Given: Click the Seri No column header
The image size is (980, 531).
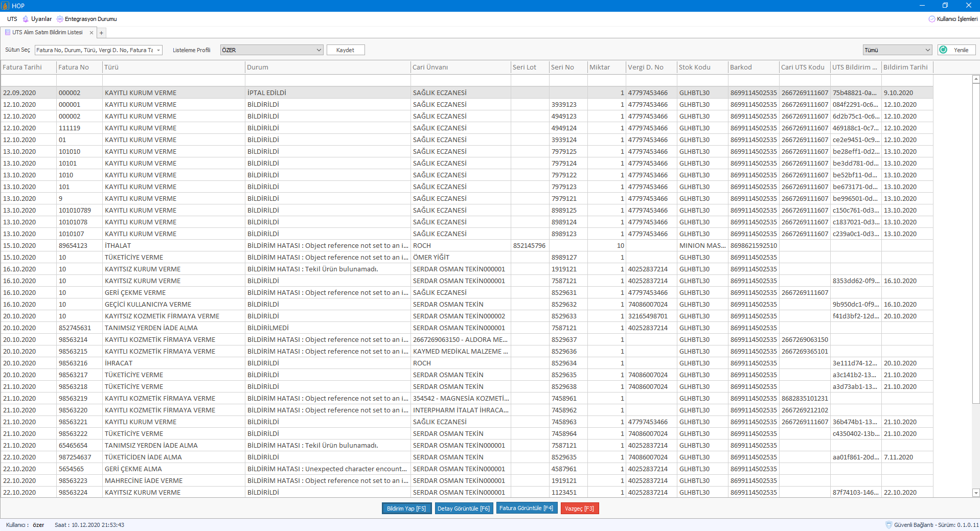Looking at the screenshot, I should (568, 67).
